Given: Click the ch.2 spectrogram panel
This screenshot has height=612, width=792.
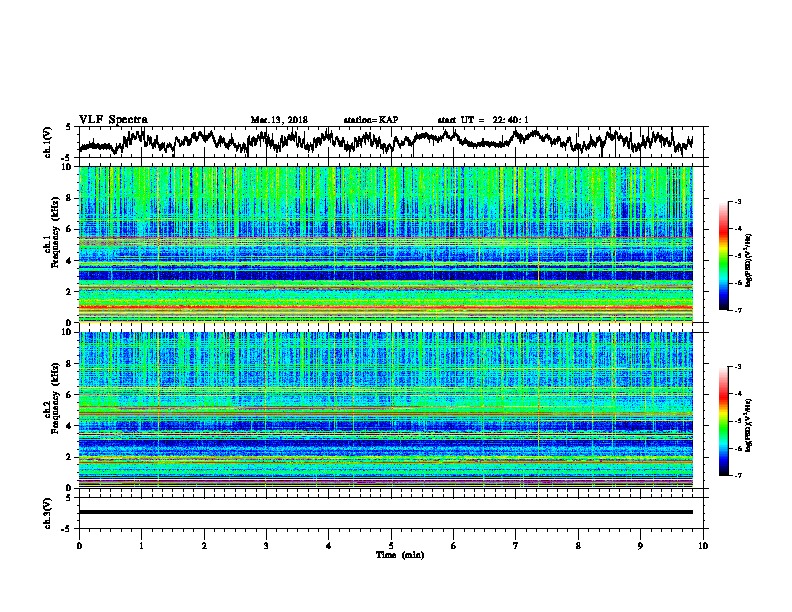Looking at the screenshot, I should [x=386, y=410].
